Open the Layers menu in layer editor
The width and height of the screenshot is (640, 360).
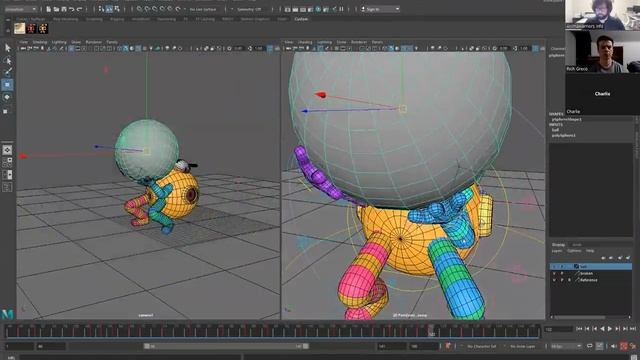(x=557, y=251)
